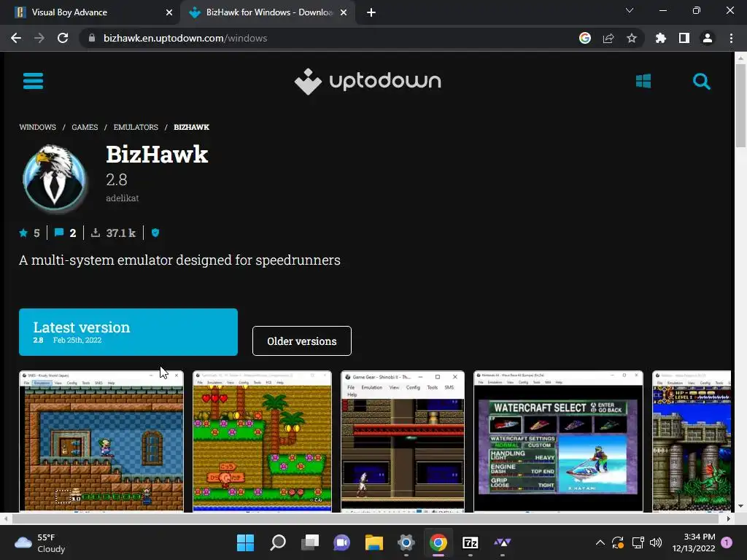Open Older versions

pos(302,341)
